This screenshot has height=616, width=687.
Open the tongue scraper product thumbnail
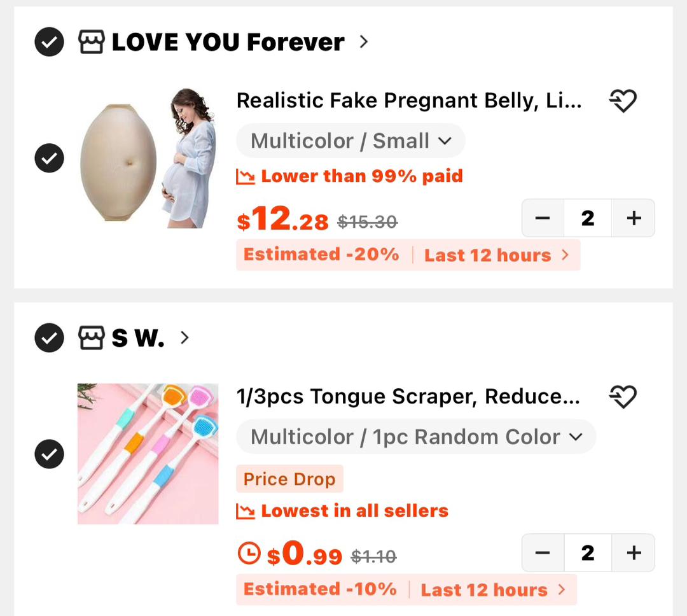[x=148, y=454]
